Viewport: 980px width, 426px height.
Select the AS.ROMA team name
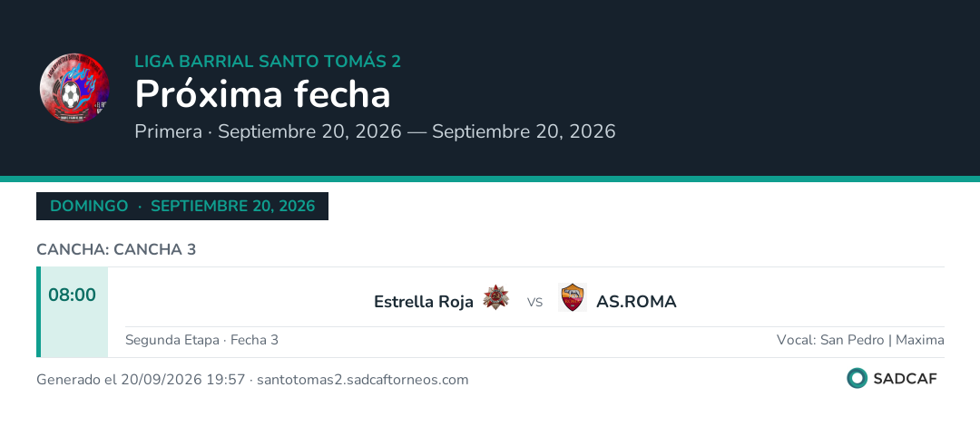(x=636, y=302)
